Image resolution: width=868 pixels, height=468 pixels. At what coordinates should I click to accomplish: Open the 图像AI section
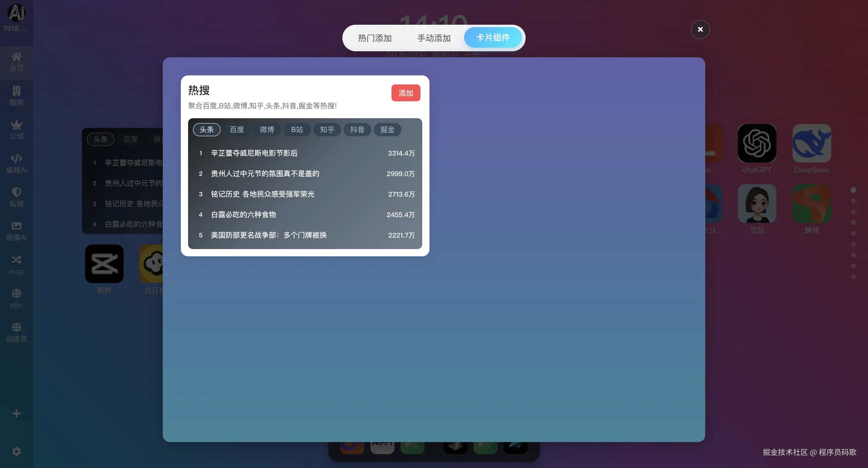[16, 231]
